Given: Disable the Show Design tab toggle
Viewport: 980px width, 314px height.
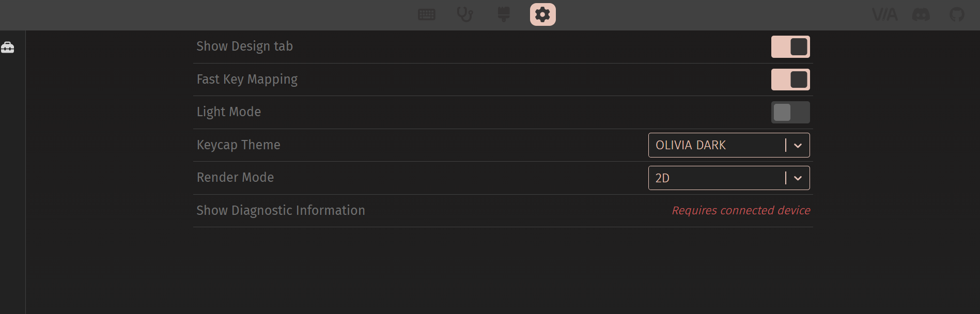Looking at the screenshot, I should point(790,47).
